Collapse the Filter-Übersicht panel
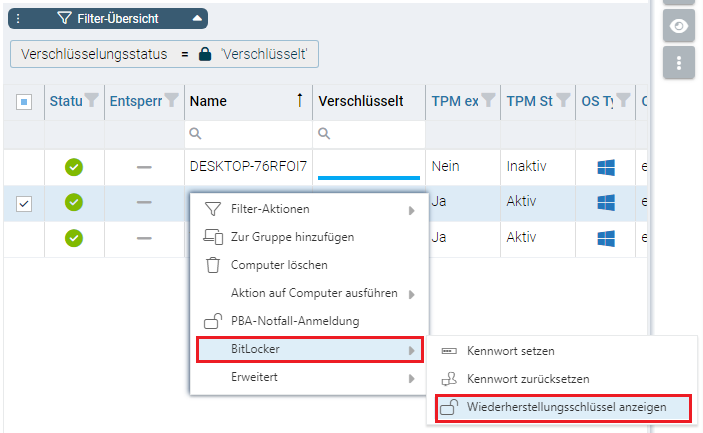Image resolution: width=703 pixels, height=433 pixels. point(197,18)
